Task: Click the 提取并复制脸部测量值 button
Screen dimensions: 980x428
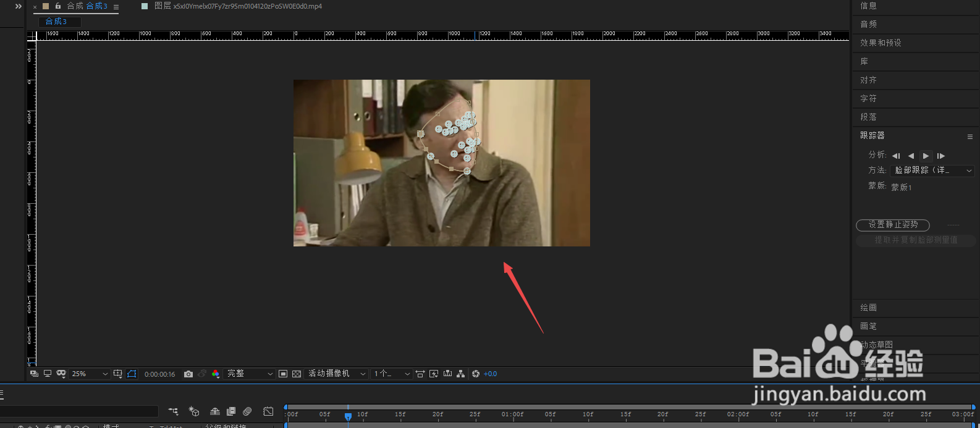Action: point(916,240)
